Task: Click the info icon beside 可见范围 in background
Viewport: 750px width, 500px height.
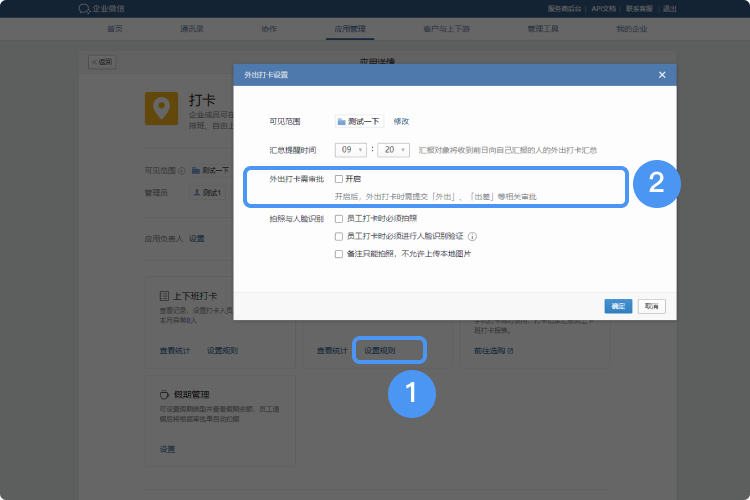Action: pyautogui.click(x=182, y=171)
